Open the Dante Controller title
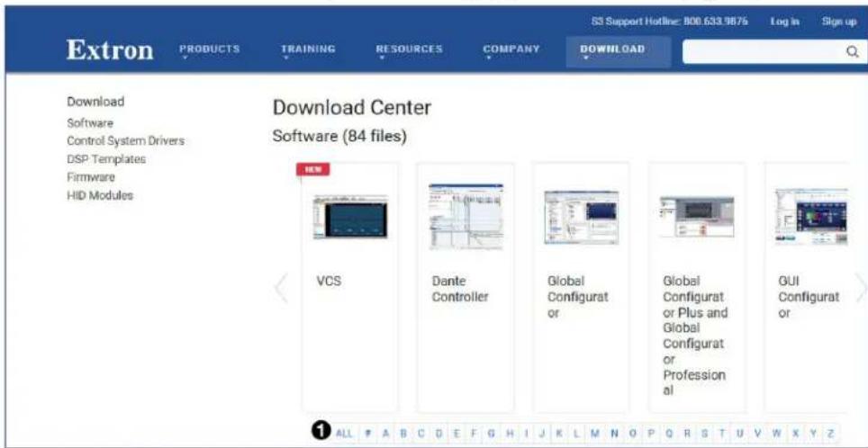The width and height of the screenshot is (868, 448). [460, 290]
